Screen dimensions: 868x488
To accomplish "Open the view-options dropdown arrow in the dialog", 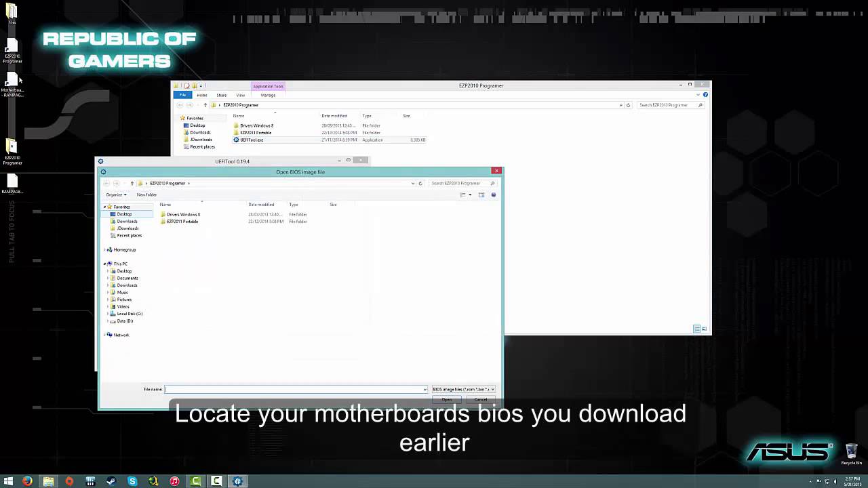I will (x=470, y=195).
